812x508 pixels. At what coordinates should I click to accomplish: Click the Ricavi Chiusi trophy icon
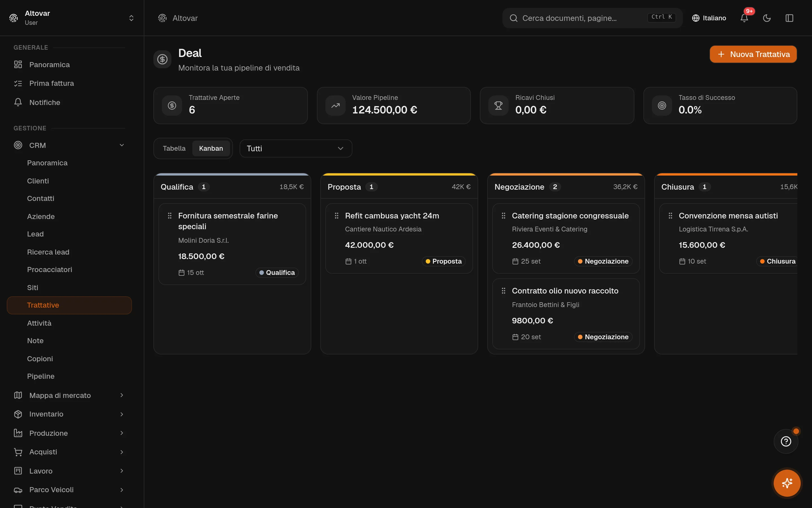coord(498,106)
